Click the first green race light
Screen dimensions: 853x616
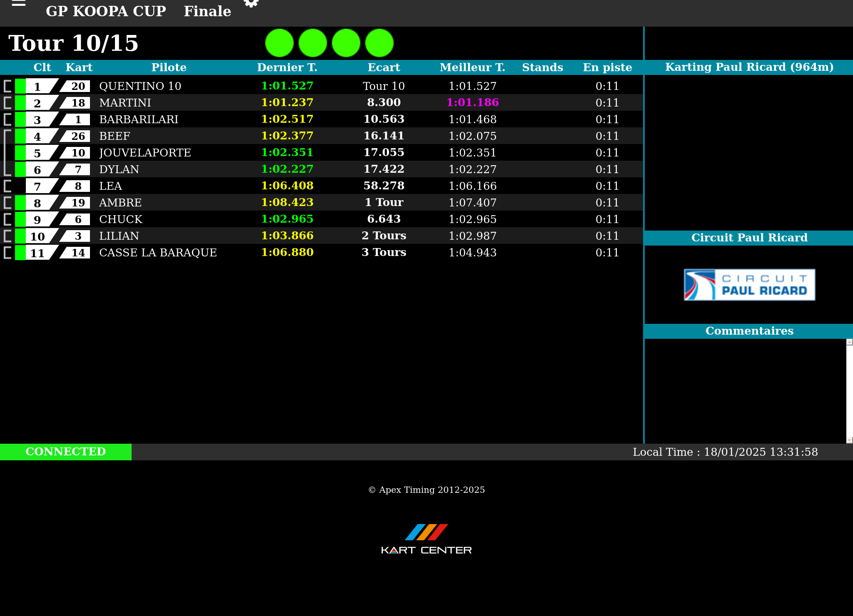[x=279, y=43]
